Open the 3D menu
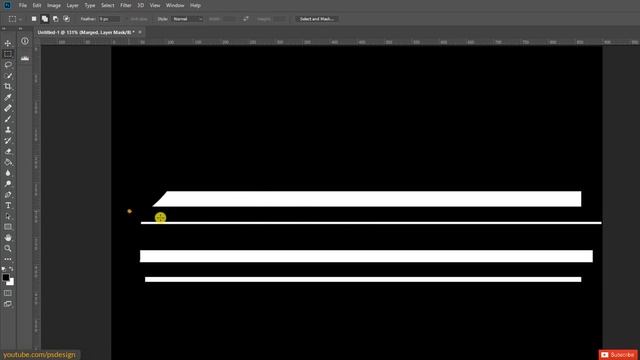The height and width of the screenshot is (360, 640). 140,5
